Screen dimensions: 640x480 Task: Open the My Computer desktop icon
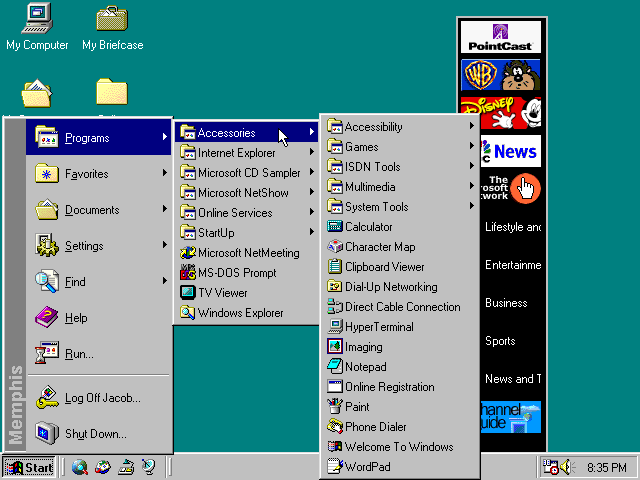click(37, 18)
